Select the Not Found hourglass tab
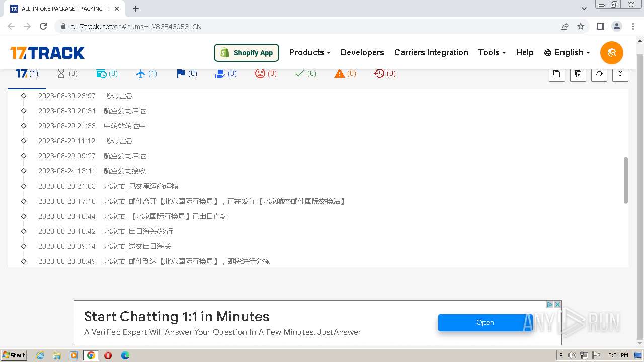Image resolution: width=644 pixels, height=362 pixels. [67, 74]
